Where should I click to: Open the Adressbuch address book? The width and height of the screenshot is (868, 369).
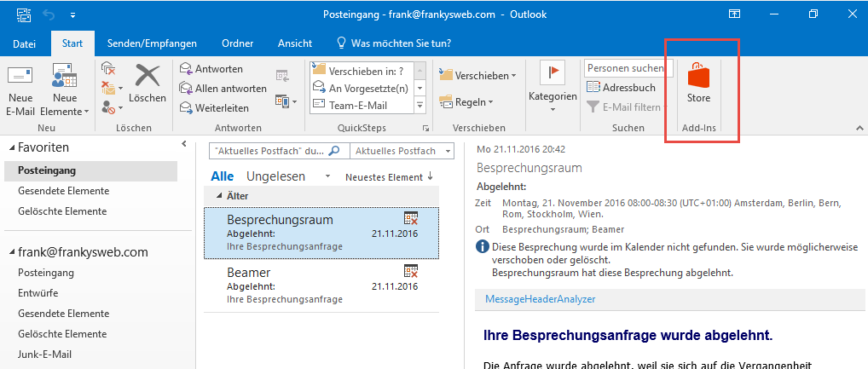pyautogui.click(x=622, y=87)
